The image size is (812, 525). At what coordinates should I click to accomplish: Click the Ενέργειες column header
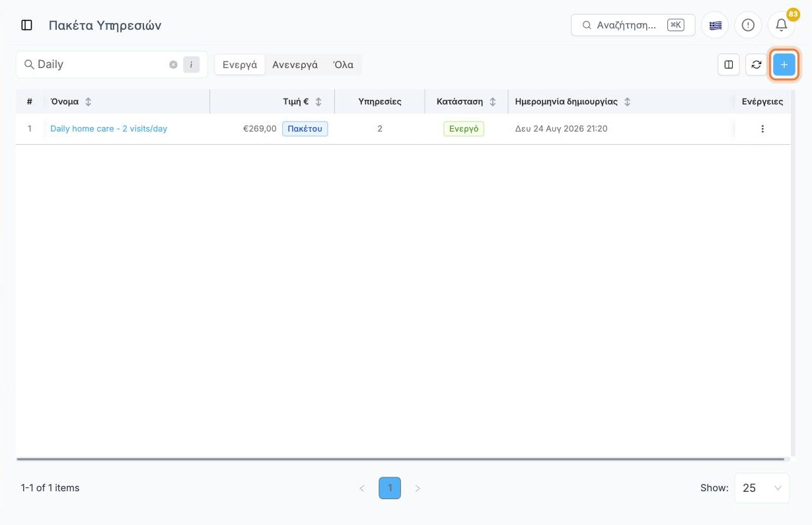pos(762,102)
